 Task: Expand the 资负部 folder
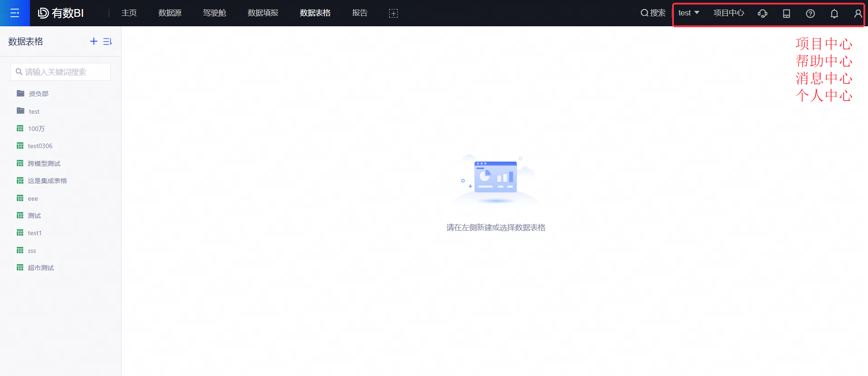(x=38, y=94)
